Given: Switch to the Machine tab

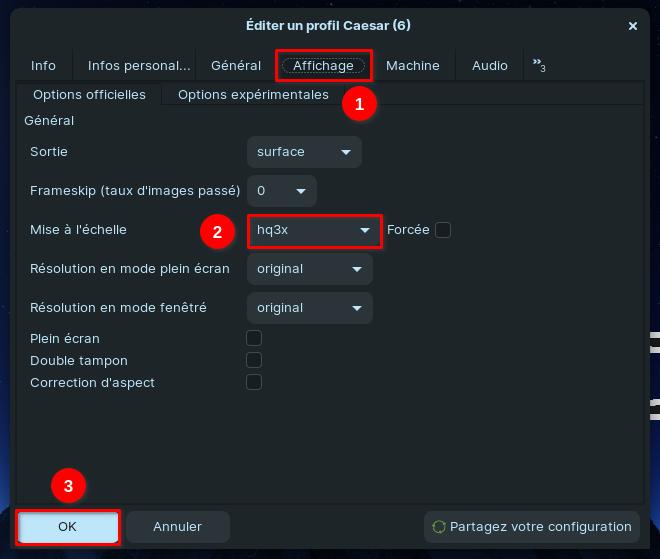Looking at the screenshot, I should pyautogui.click(x=412, y=66).
